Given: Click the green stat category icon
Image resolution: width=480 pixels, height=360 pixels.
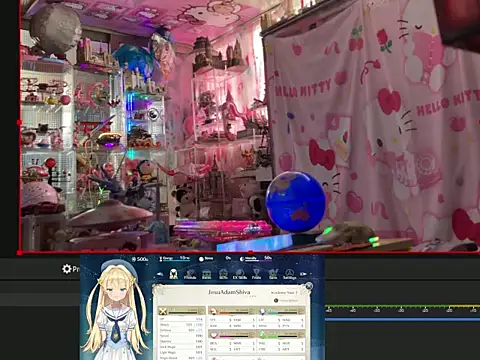Looking at the screenshot, I should pyautogui.click(x=262, y=334).
